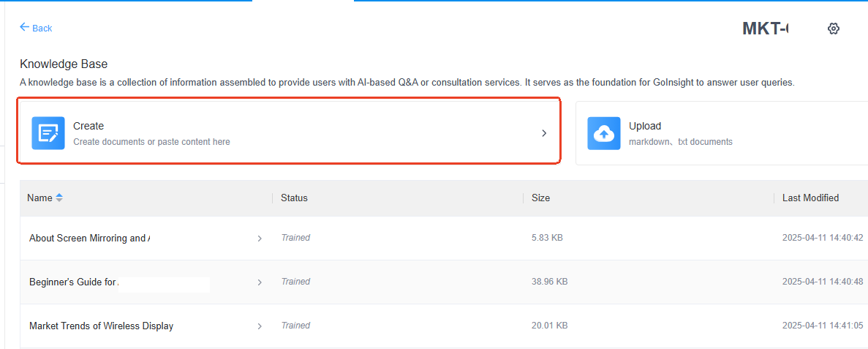The image size is (868, 349).
Task: Sort the list with the Name sort arrows
Action: pyautogui.click(x=59, y=198)
